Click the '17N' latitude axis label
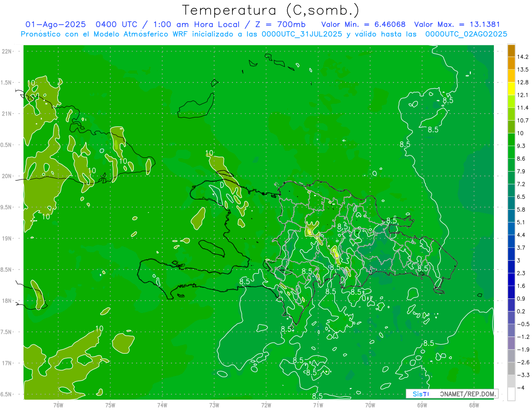 pyautogui.click(x=7, y=363)
